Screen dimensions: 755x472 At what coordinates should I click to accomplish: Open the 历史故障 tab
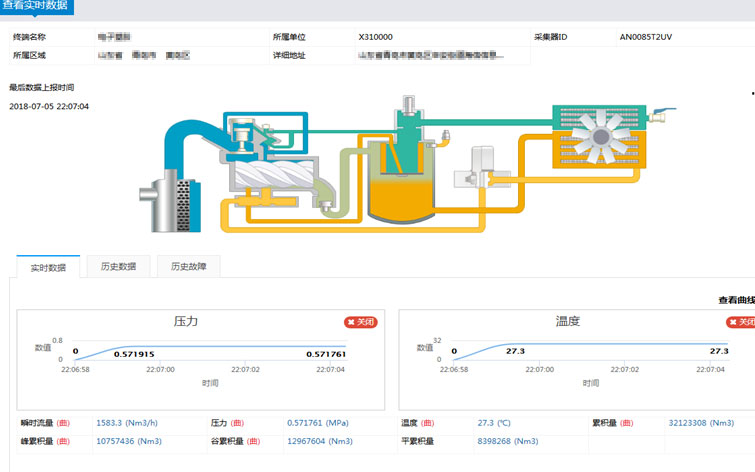(189, 267)
